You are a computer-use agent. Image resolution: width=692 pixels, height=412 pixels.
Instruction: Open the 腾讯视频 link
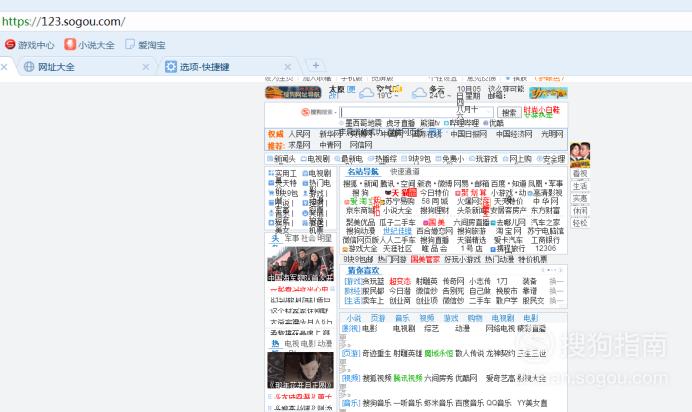(x=408, y=378)
